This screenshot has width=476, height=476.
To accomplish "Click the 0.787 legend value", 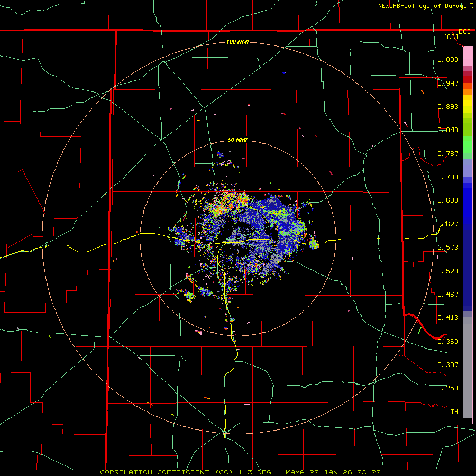I will click(x=448, y=153).
